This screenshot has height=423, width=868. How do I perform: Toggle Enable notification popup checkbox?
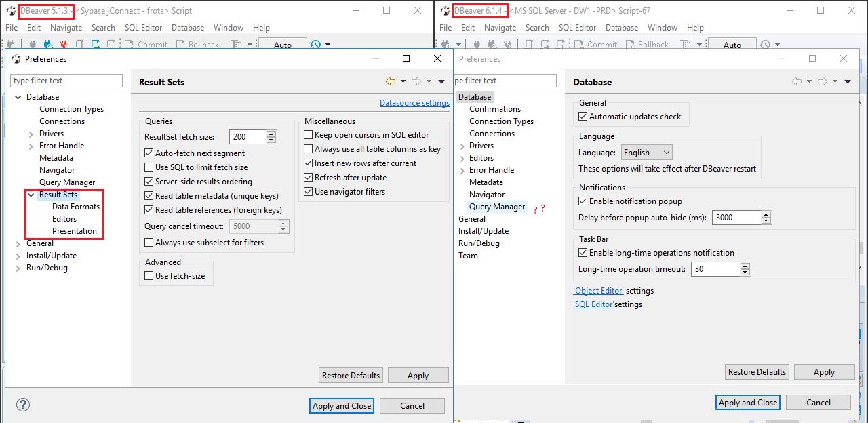pos(583,201)
